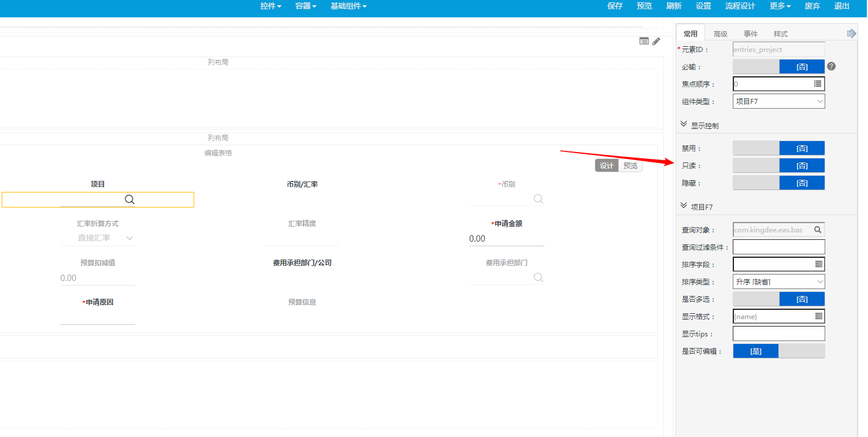Switch to the 高级 tab

click(x=721, y=34)
